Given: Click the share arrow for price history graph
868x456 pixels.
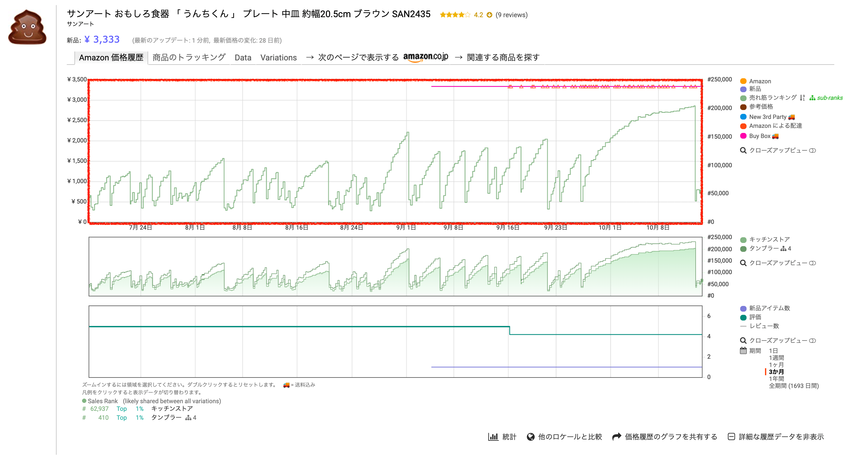Looking at the screenshot, I should (617, 437).
